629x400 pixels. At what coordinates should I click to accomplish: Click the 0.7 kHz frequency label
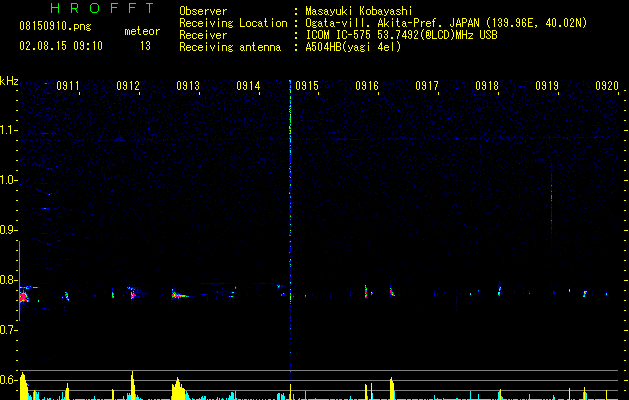click(x=8, y=330)
